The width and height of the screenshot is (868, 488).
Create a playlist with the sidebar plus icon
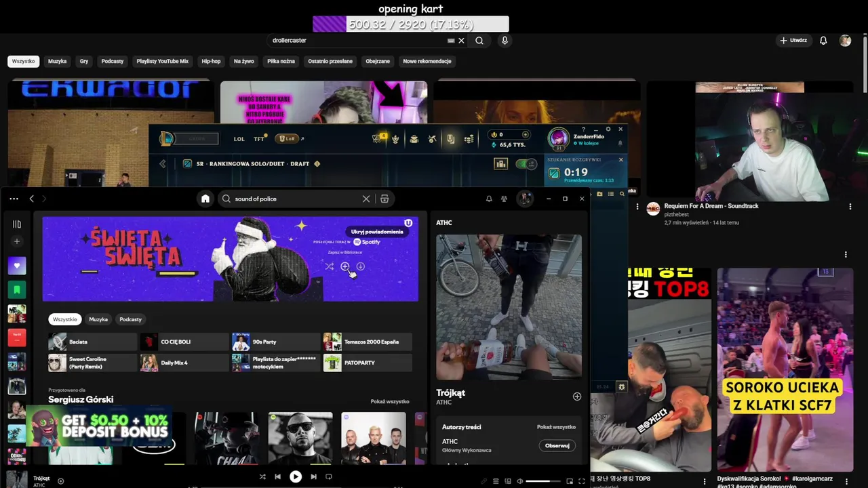[x=17, y=241]
